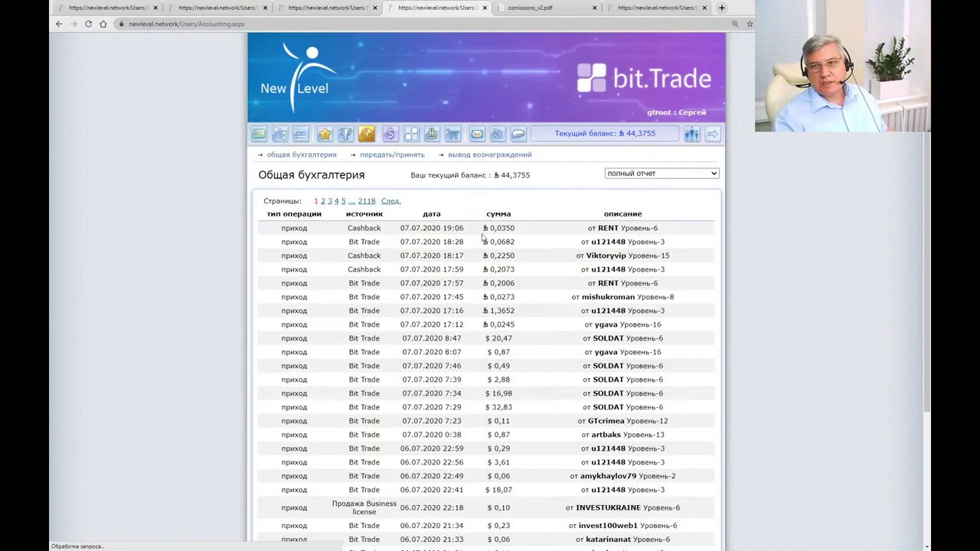Viewport: 980px width, 551px height.
Task: Click the amount '฿ 1,3652'
Action: tap(498, 311)
